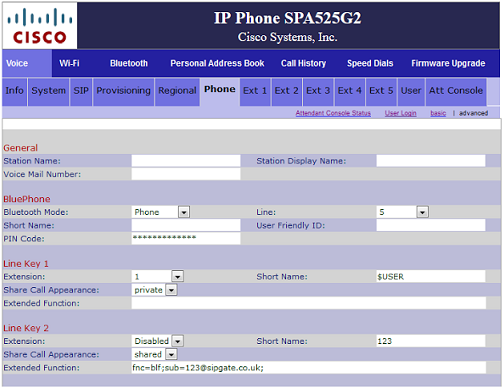Select the Info sub-tab
The height and width of the screenshot is (388, 504).
pos(15,92)
